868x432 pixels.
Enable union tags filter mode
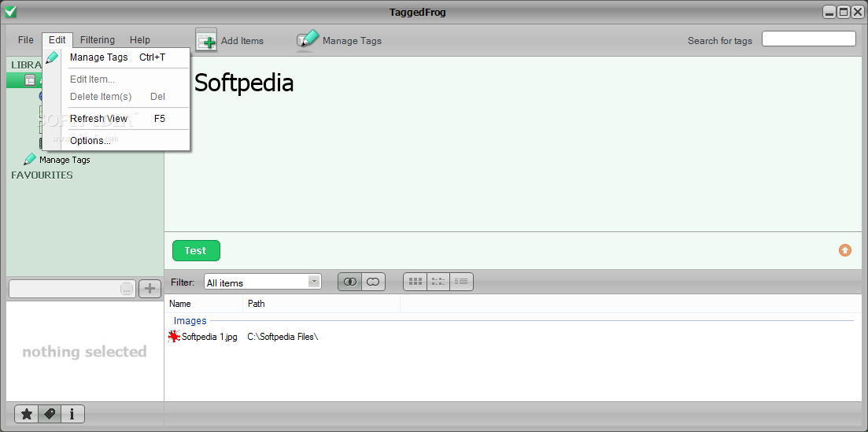[374, 282]
